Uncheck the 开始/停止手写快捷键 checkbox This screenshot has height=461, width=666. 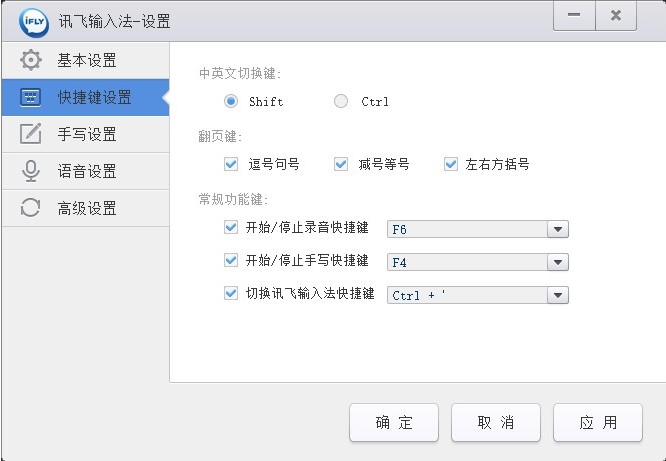click(x=231, y=260)
